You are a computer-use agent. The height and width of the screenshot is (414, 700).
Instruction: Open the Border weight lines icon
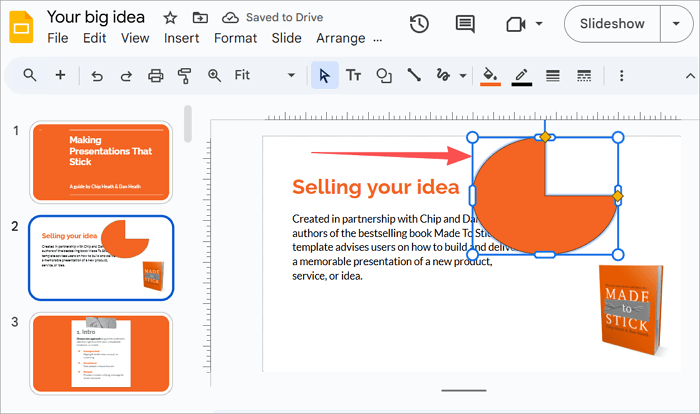[x=553, y=75]
